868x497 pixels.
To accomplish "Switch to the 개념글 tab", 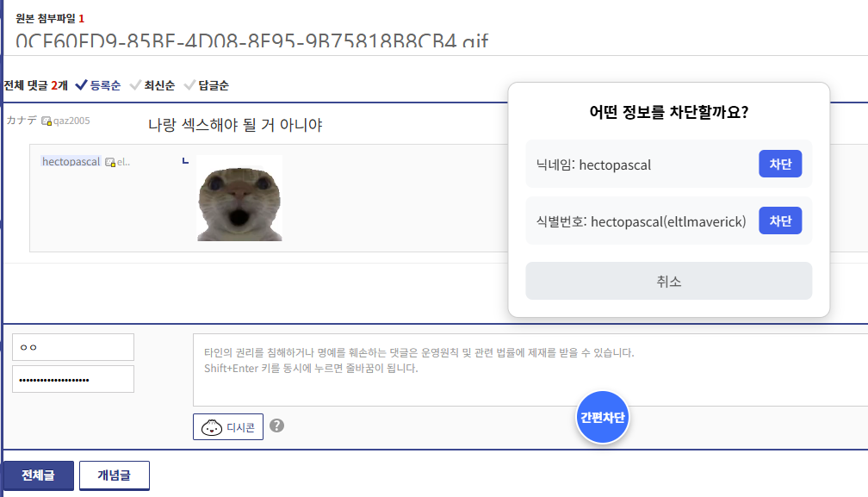I will (114, 475).
